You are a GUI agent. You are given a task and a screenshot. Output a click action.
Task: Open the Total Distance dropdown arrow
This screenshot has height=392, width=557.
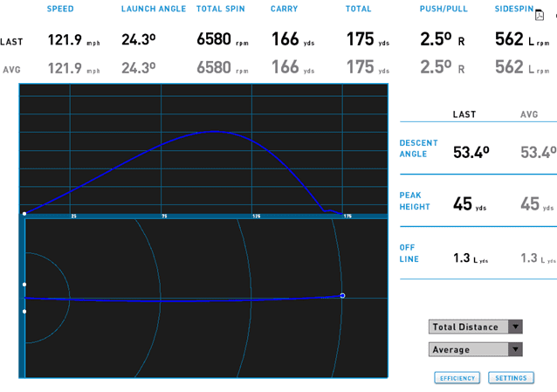coord(515,327)
